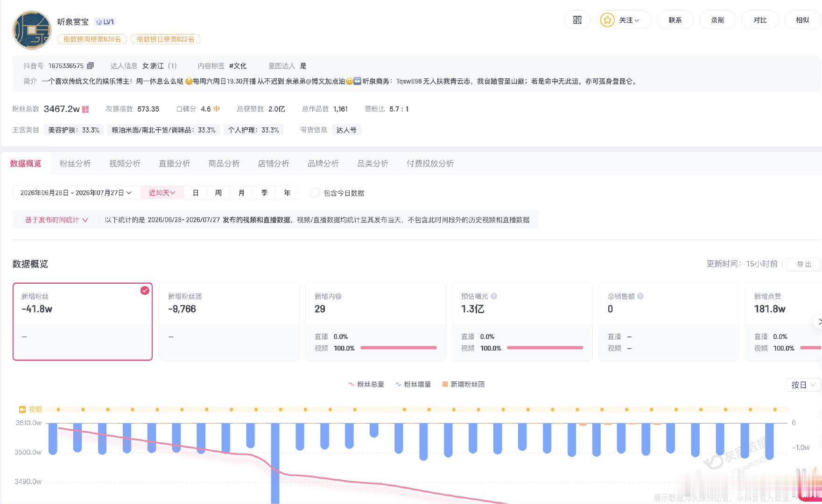
Task: Click the 达人号 tag
Action: click(x=346, y=130)
